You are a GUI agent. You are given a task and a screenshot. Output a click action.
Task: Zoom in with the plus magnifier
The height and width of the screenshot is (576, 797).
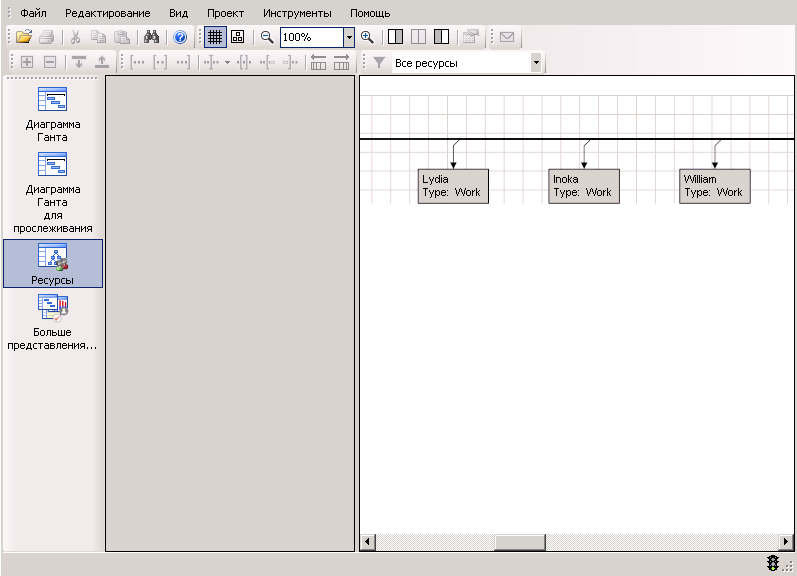[x=367, y=37]
